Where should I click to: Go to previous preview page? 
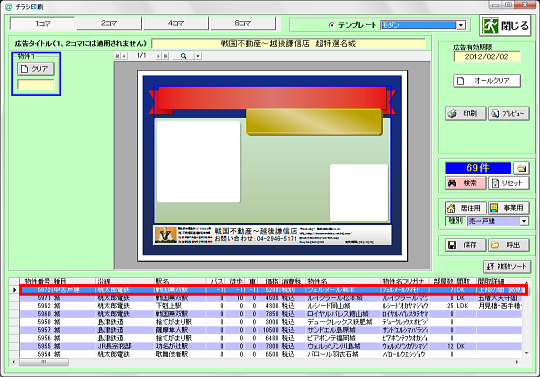coord(124,56)
